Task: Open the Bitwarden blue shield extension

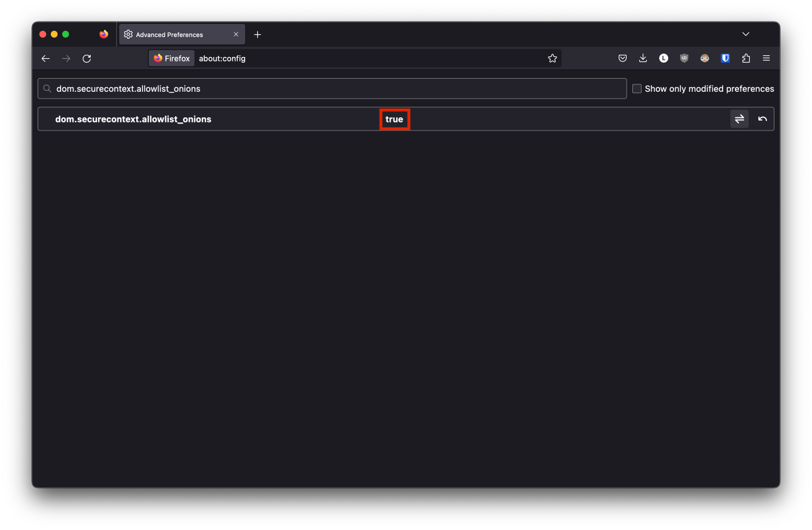Action: (x=725, y=58)
